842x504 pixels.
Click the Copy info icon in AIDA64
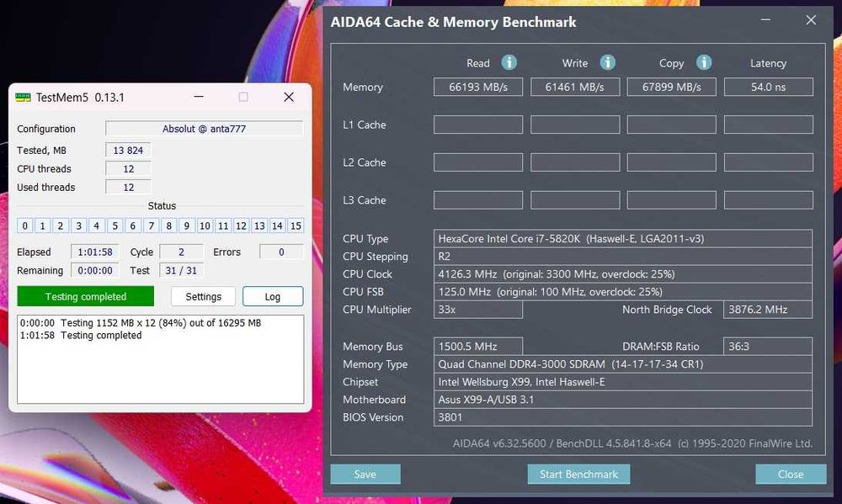(x=704, y=63)
